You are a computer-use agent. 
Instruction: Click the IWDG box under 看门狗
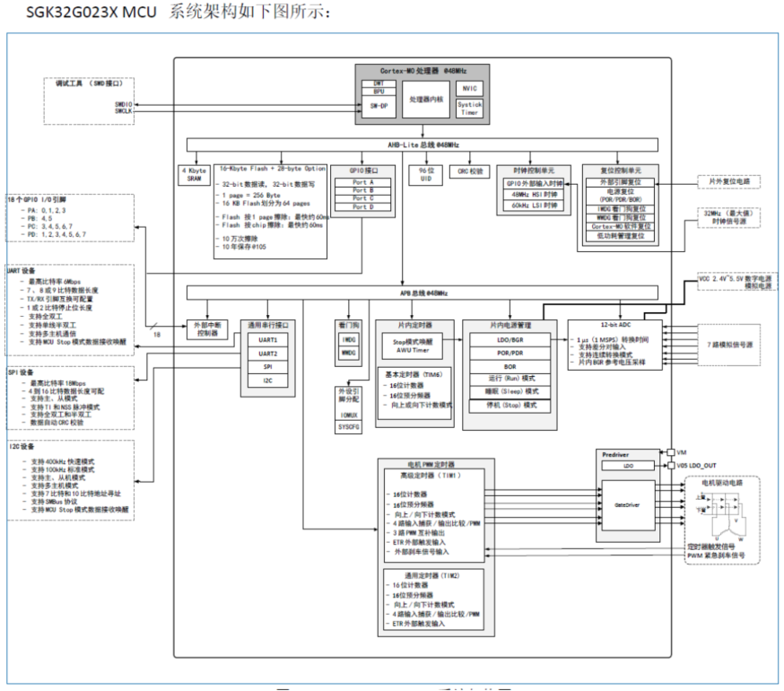(x=349, y=340)
